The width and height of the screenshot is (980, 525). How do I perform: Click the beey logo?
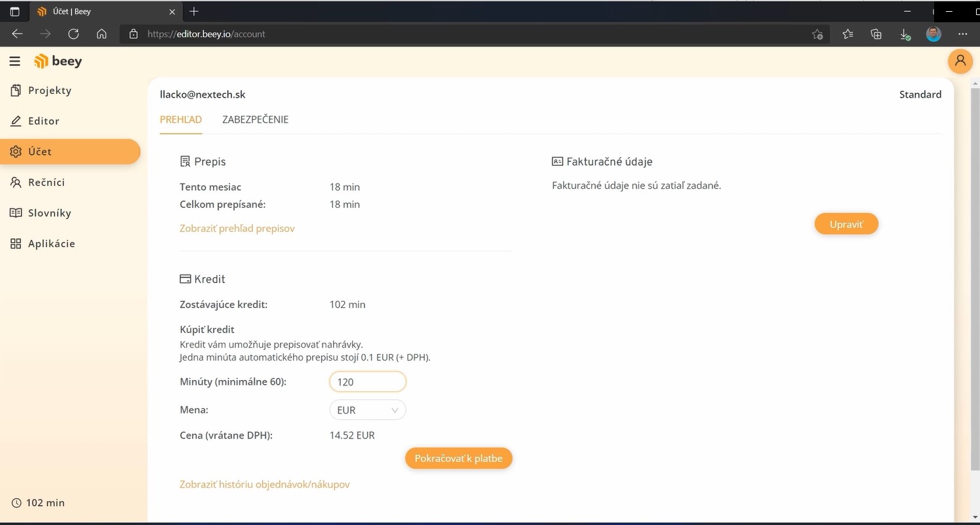[x=58, y=62]
